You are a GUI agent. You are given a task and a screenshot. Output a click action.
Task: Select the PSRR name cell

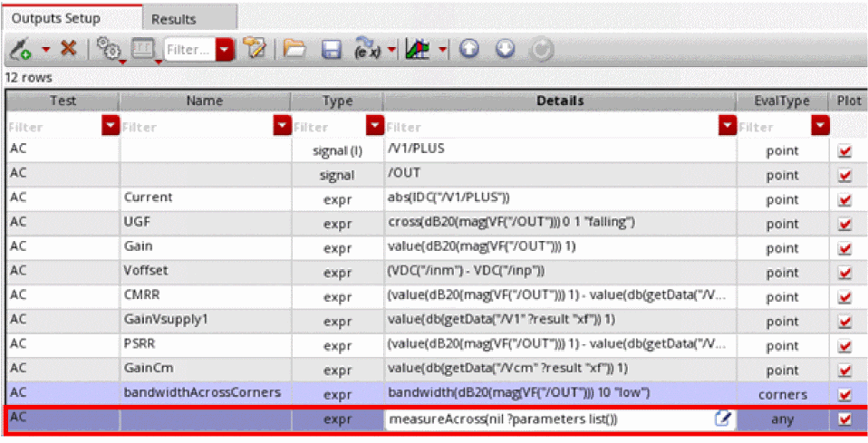pos(206,345)
